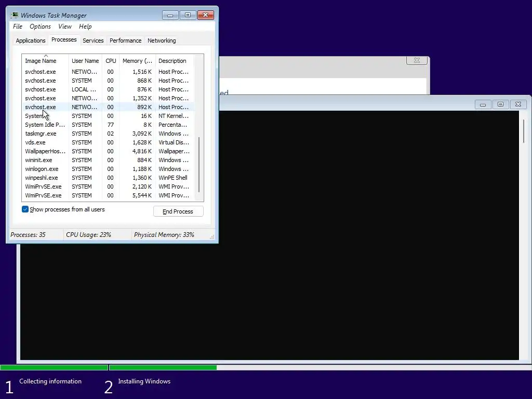Select svchost.exe row owned by LOCAL
Image resolution: width=532 pixels, height=399 pixels.
(x=108, y=89)
